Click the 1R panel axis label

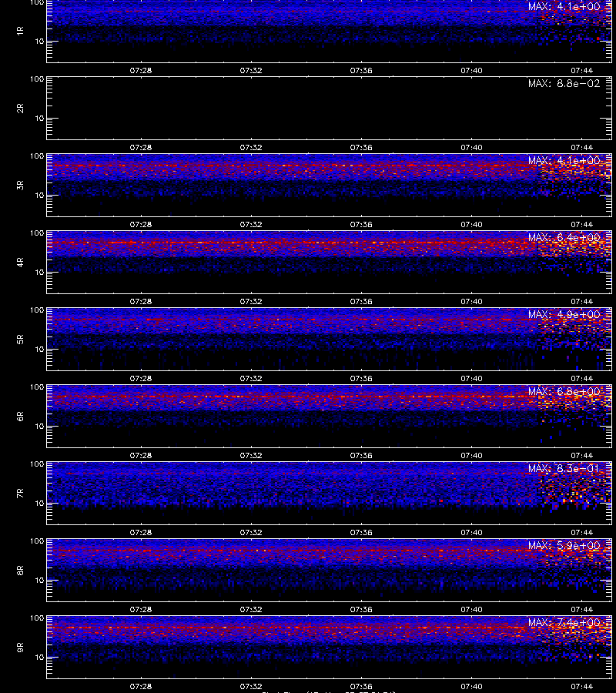[x=20, y=31]
